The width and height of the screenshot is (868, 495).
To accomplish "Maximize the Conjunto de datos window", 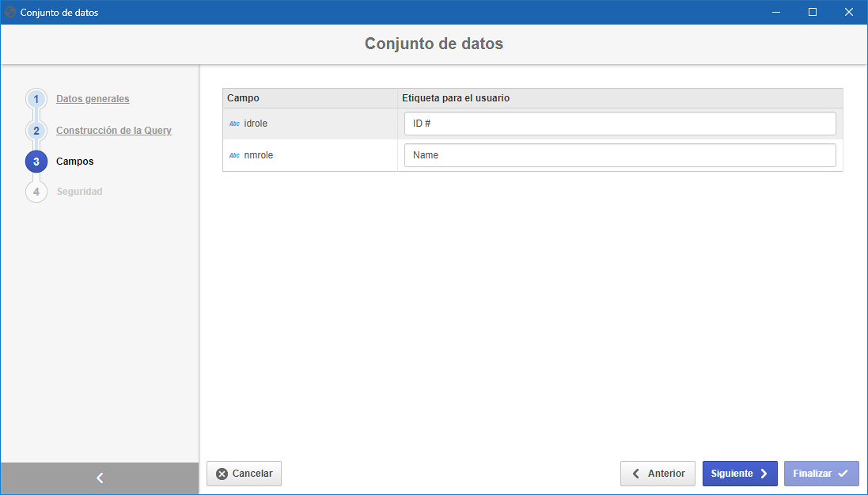I will click(813, 12).
